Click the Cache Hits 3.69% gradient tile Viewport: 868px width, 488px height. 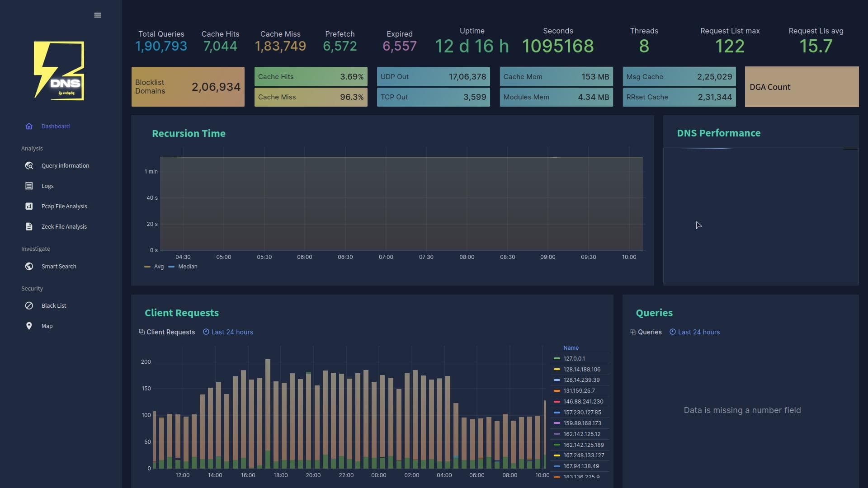pos(311,76)
